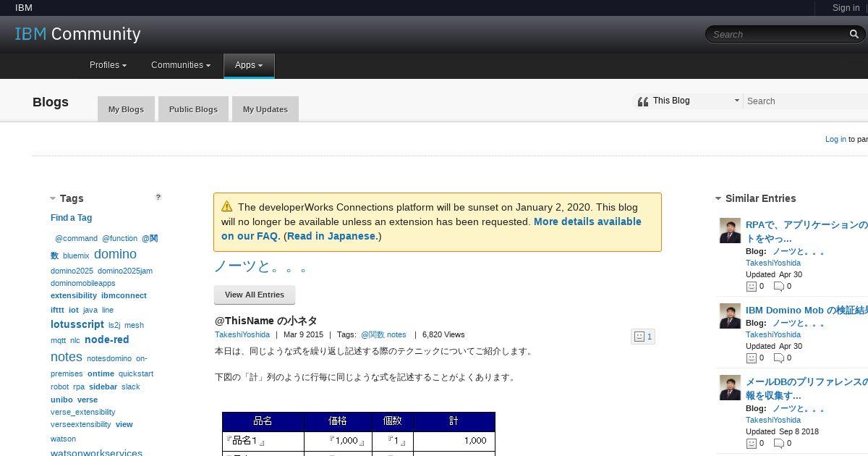Click the like count 1 on post
The image size is (868, 456).
(x=650, y=337)
